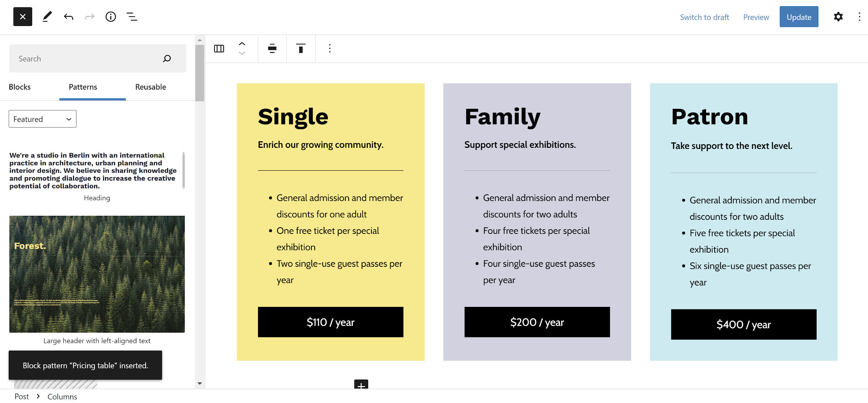The width and height of the screenshot is (868, 403).
Task: Move the Columns block down
Action: tap(242, 53)
